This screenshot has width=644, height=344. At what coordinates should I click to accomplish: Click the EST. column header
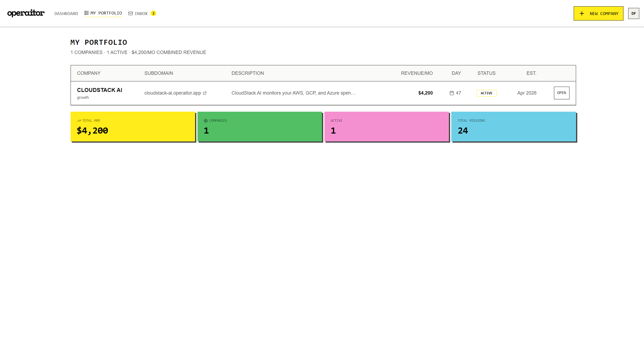531,73
